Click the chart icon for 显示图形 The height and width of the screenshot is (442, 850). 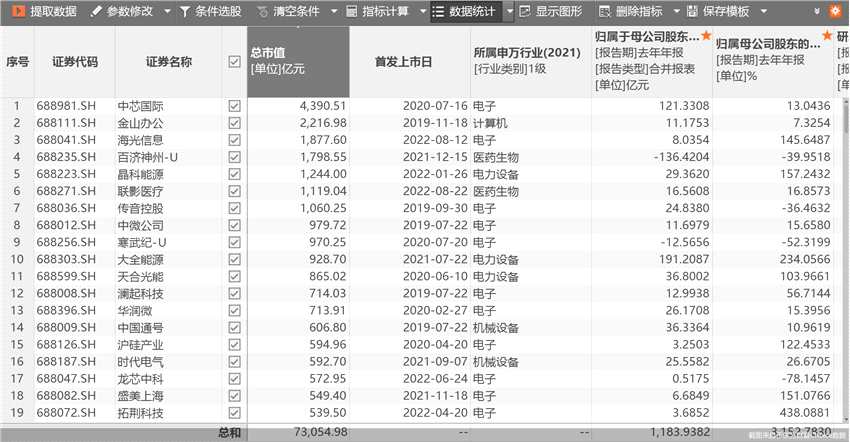pos(525,11)
